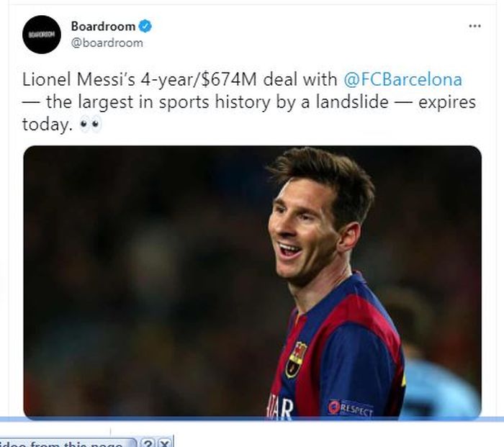
Task: Click the Respect sleeve badge
Action: [x=351, y=408]
